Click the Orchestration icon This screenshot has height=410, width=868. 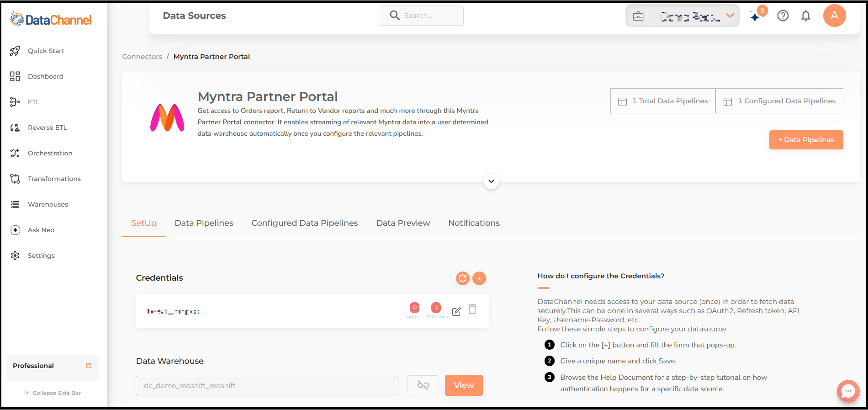point(15,153)
